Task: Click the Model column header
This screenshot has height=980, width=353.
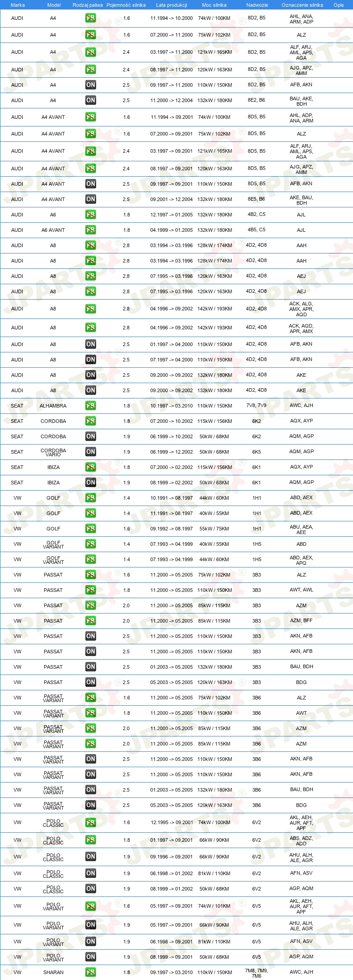Action: tap(54, 5)
